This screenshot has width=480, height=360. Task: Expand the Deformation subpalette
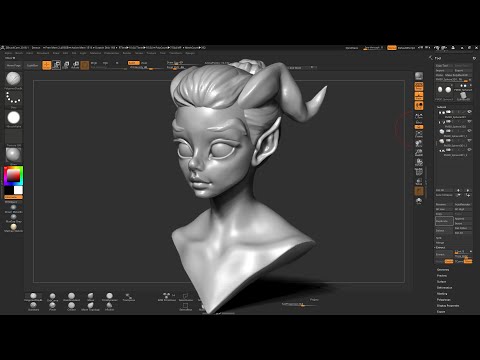tap(444, 288)
